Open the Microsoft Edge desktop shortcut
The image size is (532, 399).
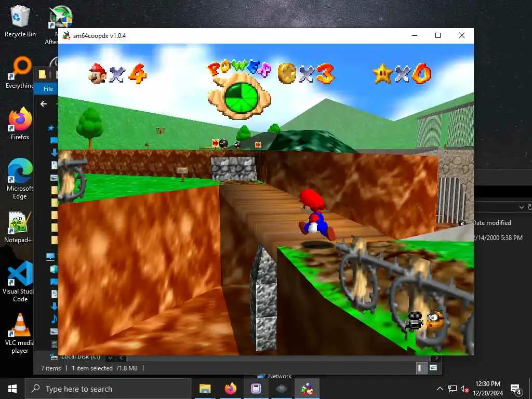(x=20, y=179)
